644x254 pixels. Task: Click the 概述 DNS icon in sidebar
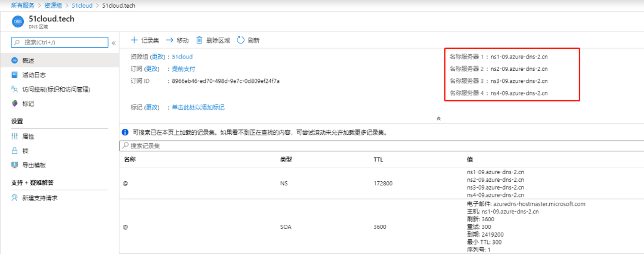(14, 60)
